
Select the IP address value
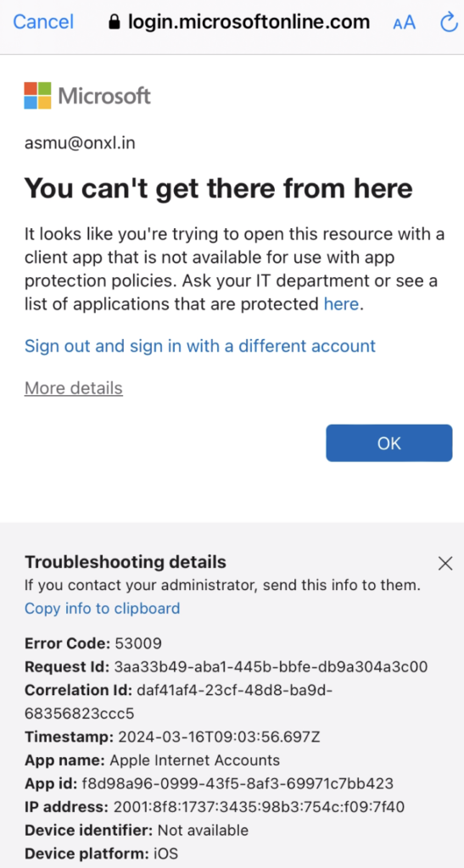259,807
